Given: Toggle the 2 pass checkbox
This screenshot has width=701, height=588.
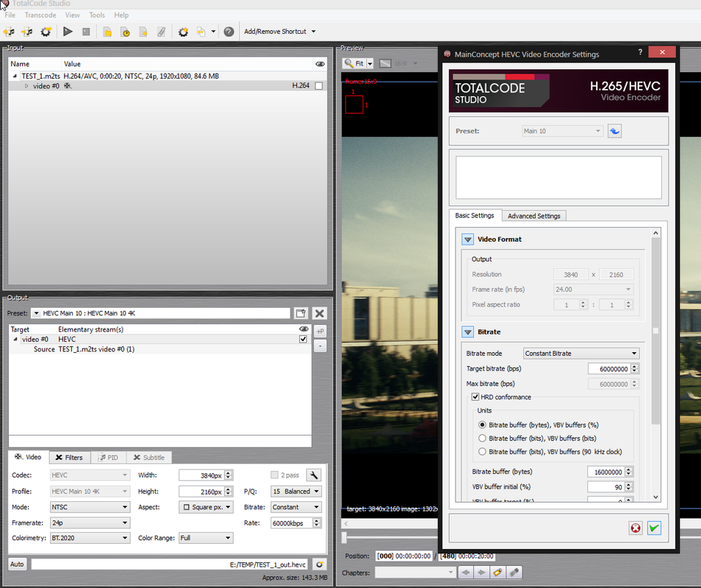Looking at the screenshot, I should click(275, 475).
